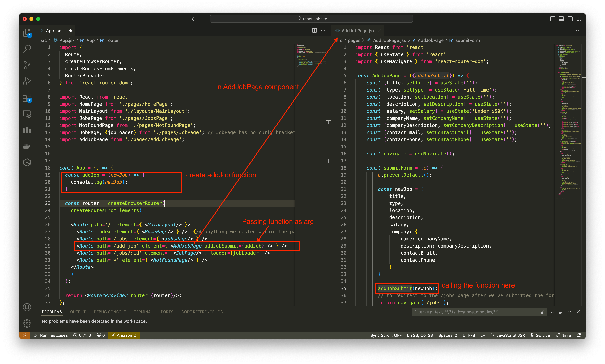This screenshot has width=605, height=364.
Task: Select the PROBLEMS panel tab
Action: tap(52, 312)
